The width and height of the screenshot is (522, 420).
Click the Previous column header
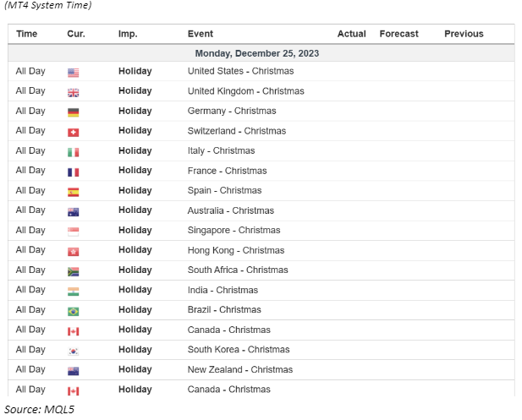pyautogui.click(x=464, y=34)
